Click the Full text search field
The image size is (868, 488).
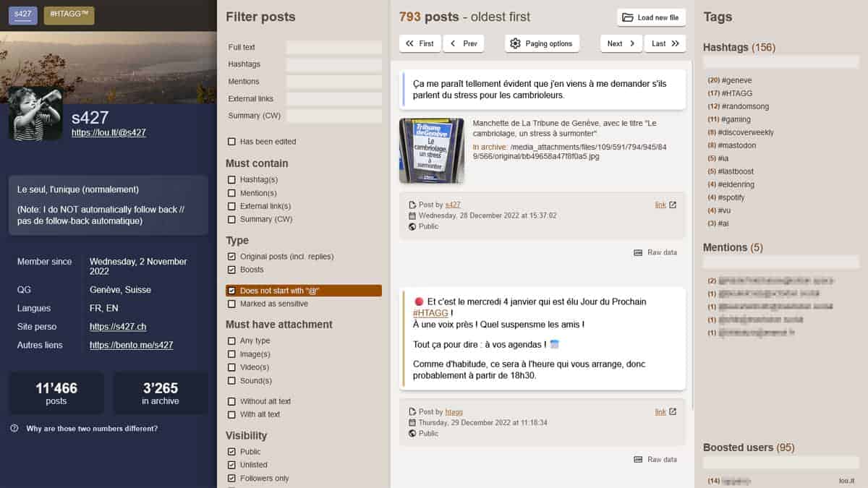click(x=333, y=48)
